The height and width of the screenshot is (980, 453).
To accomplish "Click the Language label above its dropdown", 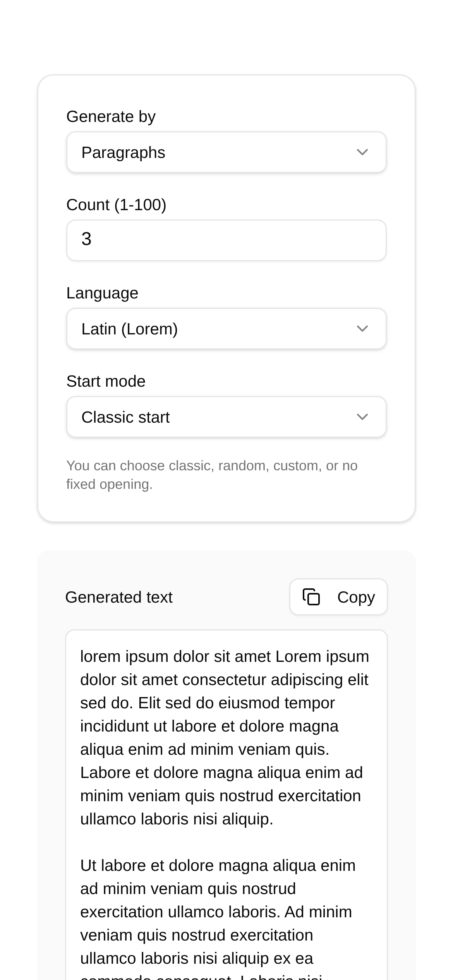I will 102,293.
